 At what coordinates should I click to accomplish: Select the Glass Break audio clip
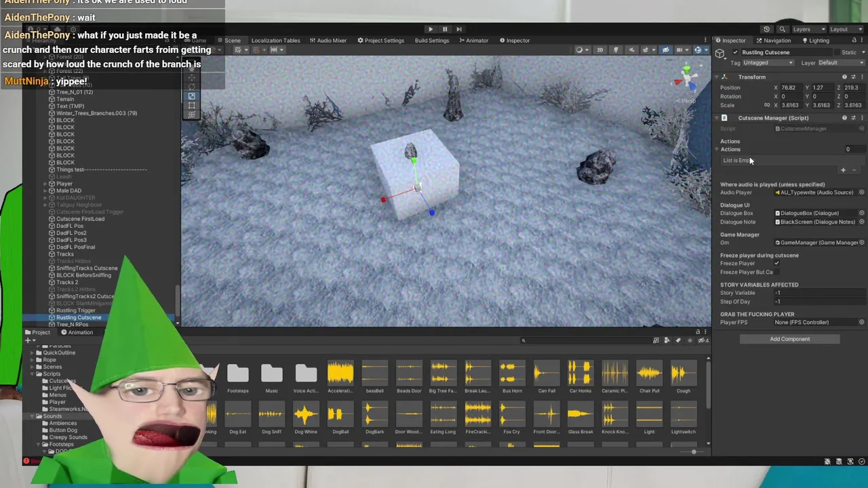point(580,418)
